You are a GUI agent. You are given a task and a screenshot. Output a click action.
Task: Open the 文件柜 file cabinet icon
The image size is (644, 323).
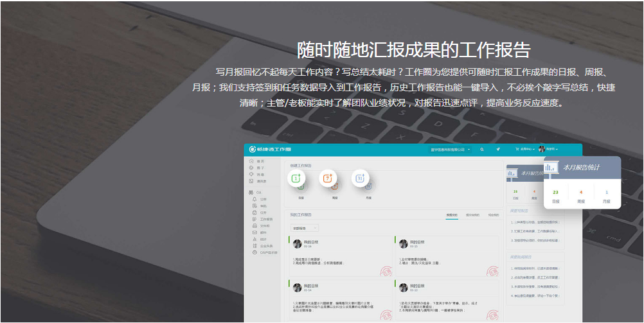tap(255, 226)
